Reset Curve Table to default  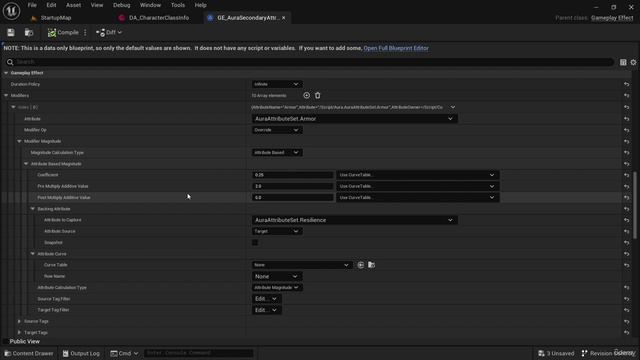tap(627, 265)
